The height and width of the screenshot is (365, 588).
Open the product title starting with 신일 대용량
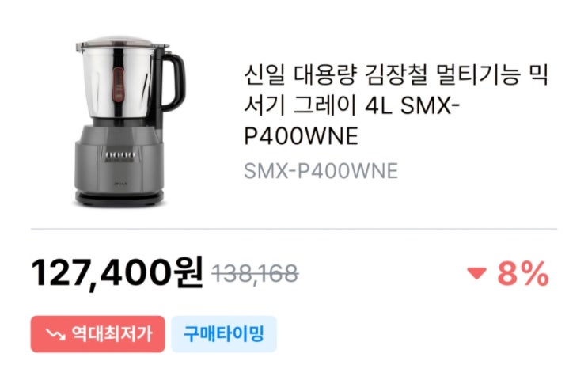pyautogui.click(x=396, y=105)
